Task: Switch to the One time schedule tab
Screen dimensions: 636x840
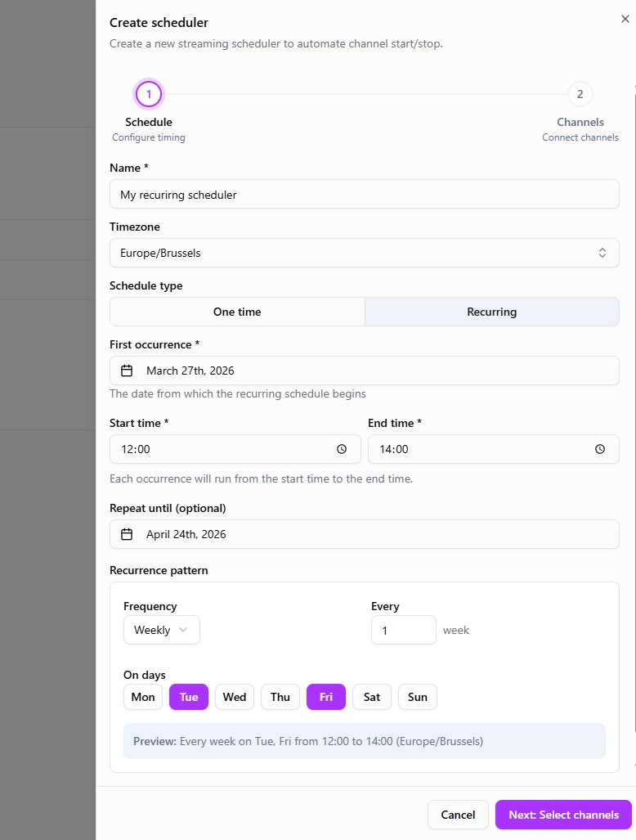Action: point(237,312)
